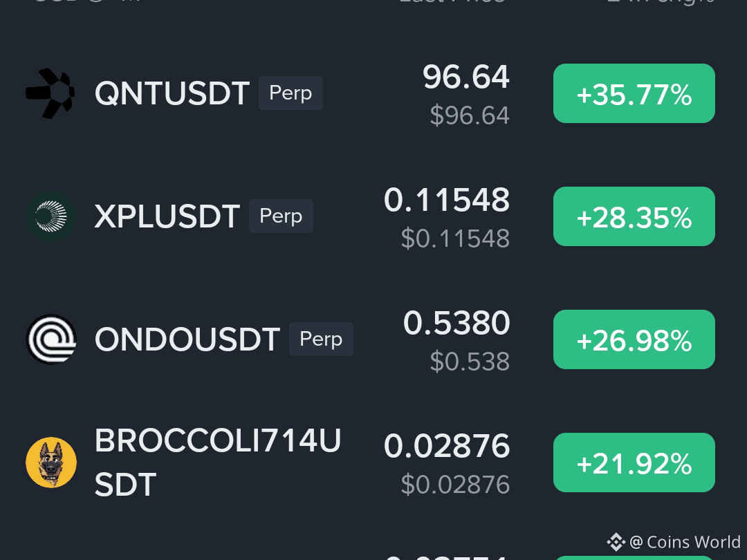Toggle the +21.92% change badge
Image resolution: width=747 pixels, height=560 pixels.
click(634, 463)
